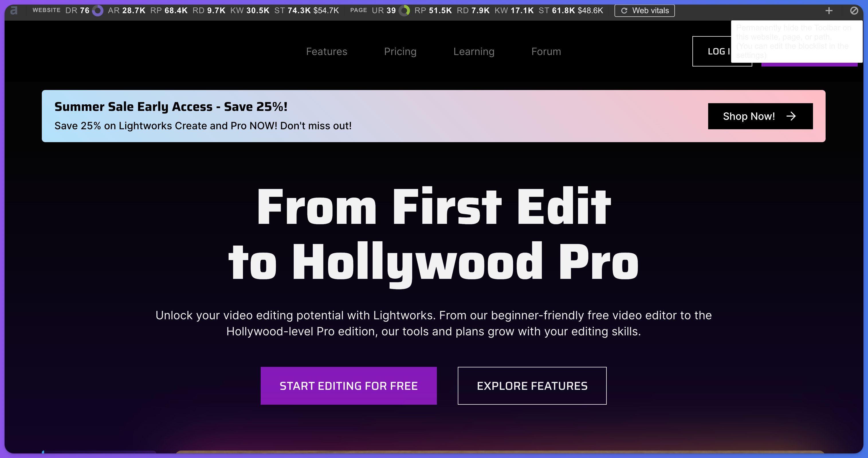Click the Ahrefs logo icon in toolbar
This screenshot has width=868, height=458.
pyautogui.click(x=13, y=10)
